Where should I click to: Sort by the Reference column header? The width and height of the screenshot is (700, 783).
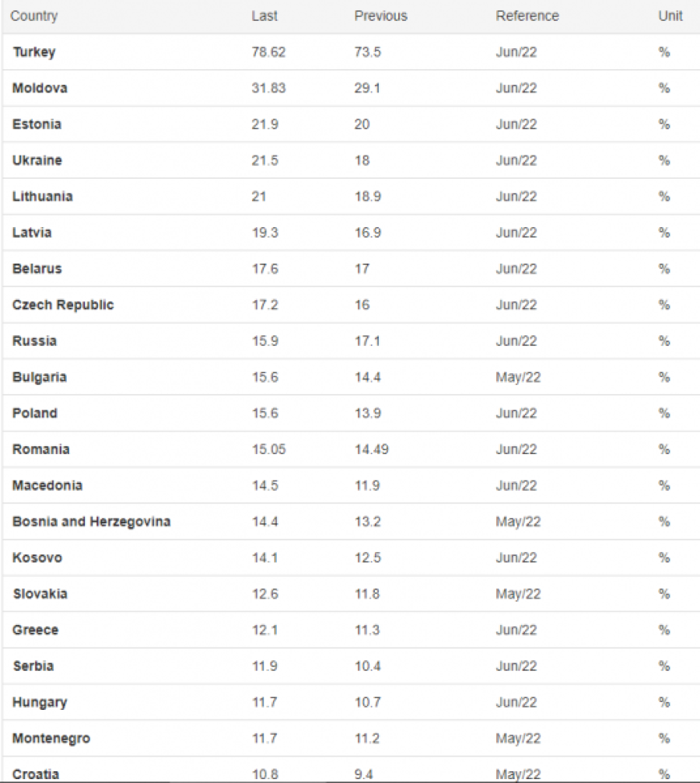527,16
